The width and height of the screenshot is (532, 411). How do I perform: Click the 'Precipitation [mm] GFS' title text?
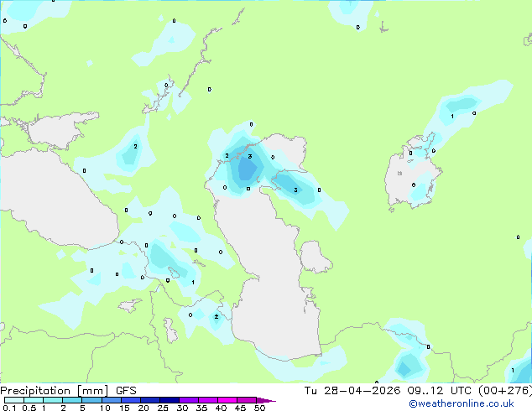click(x=68, y=391)
